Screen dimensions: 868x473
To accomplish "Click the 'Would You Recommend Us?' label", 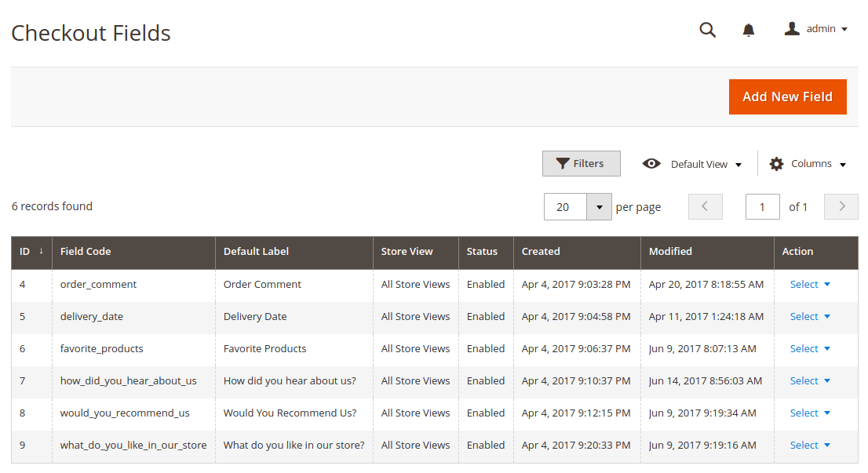I will click(290, 413).
